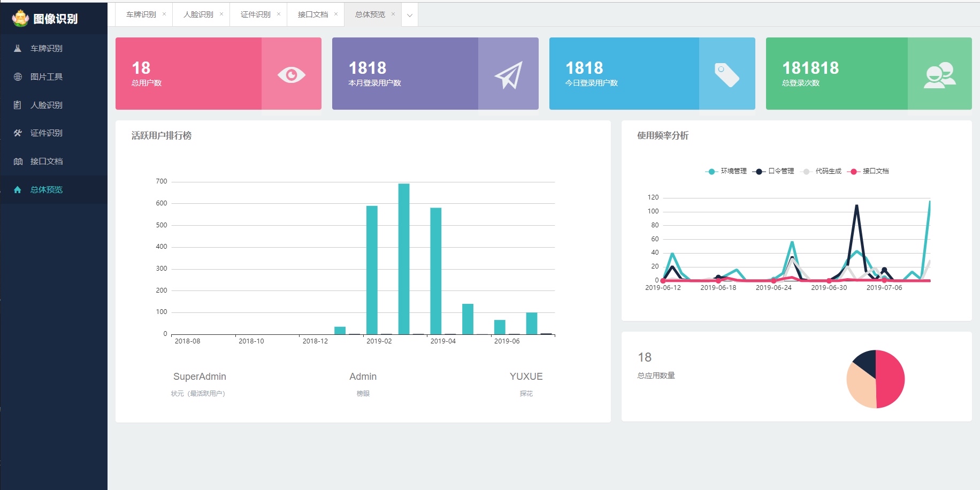Click the 证件识别 tools icon

click(18, 133)
